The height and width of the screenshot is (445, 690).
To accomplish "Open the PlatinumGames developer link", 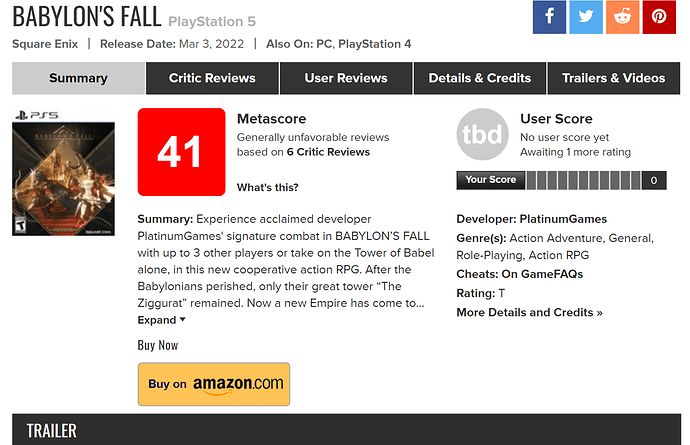I will 564,219.
